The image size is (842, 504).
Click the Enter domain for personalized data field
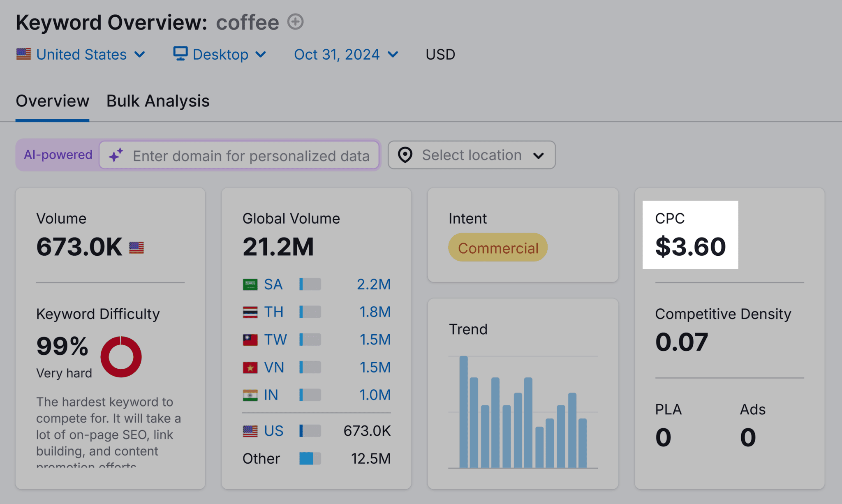coord(251,155)
